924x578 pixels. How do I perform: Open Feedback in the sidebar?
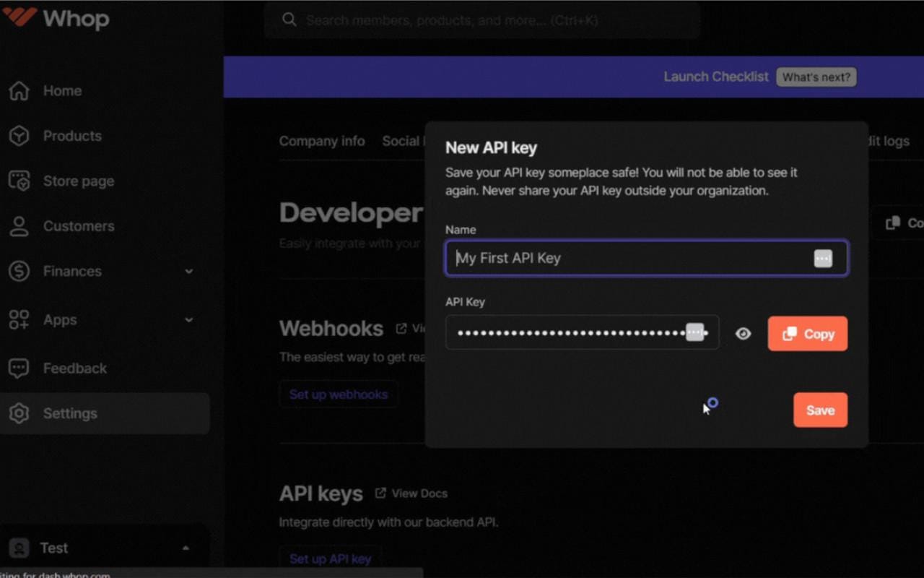point(75,368)
